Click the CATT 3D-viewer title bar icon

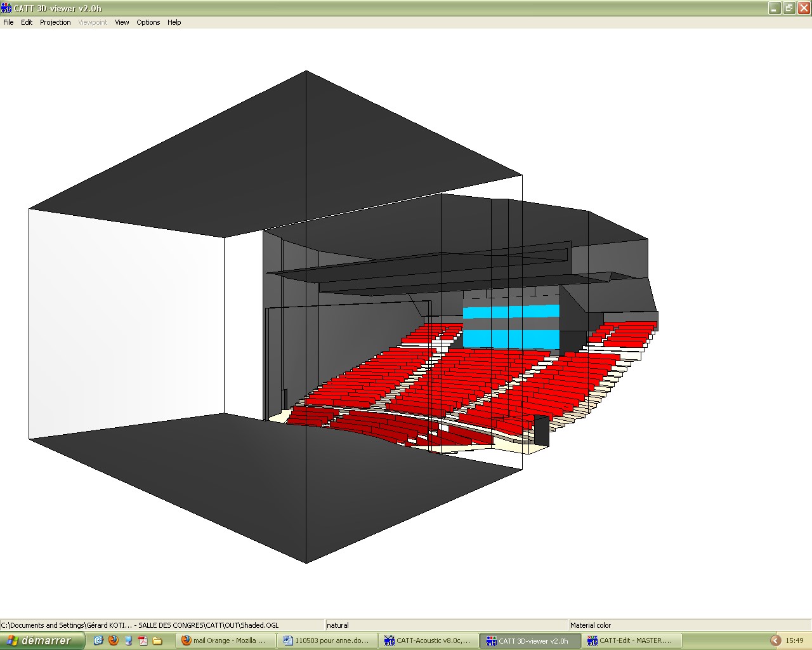pos(6,8)
